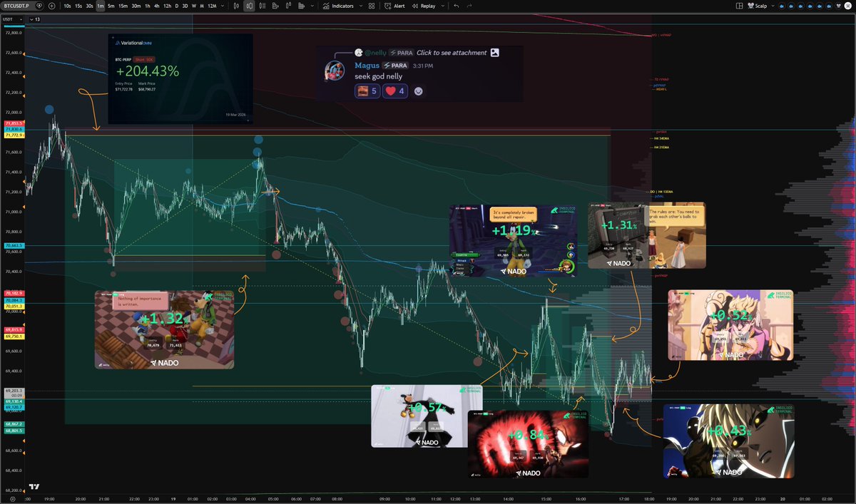The width and height of the screenshot is (856, 504).
Task: Expand the chart style dropdown chevron before Indicators
Action: pos(312,6)
